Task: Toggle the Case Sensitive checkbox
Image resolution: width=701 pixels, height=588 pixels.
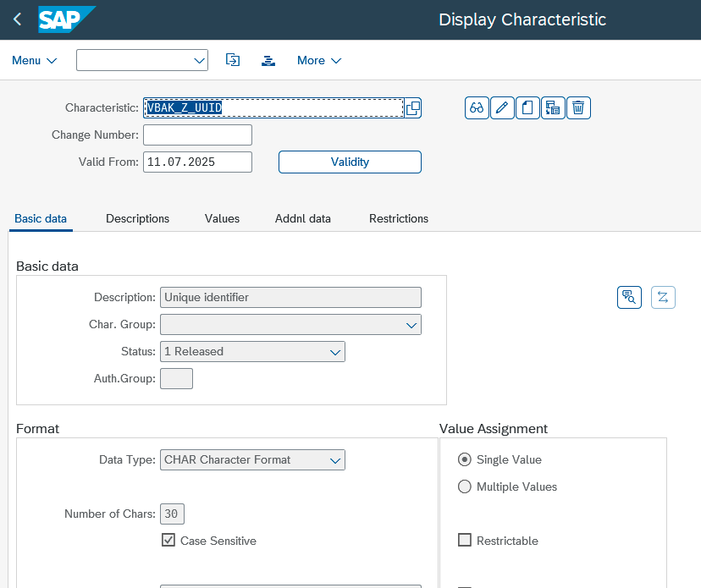Action: pyautogui.click(x=168, y=540)
